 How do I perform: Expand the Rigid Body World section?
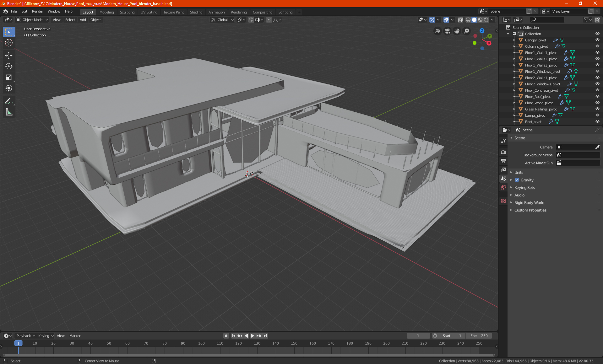pyautogui.click(x=529, y=202)
